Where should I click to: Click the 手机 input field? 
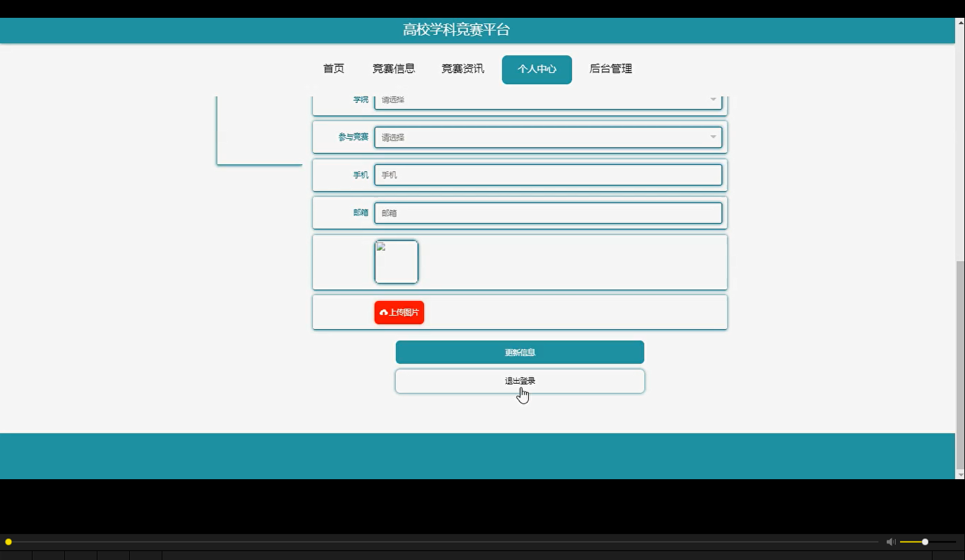(547, 174)
